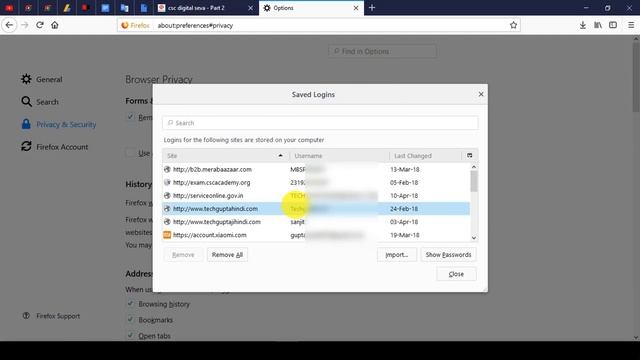Click the logins list scrollbar thumb
Screen dimensions: 640x360
[474, 181]
